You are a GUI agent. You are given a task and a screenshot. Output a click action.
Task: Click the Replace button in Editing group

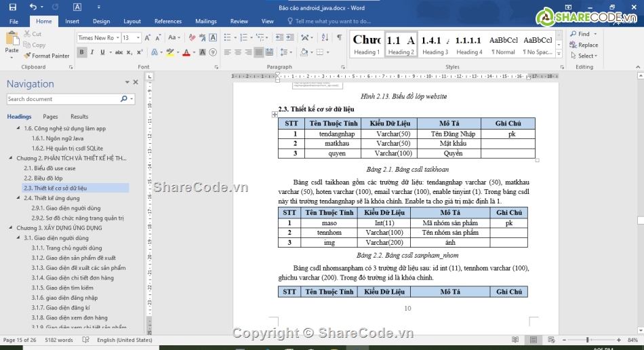tap(584, 45)
